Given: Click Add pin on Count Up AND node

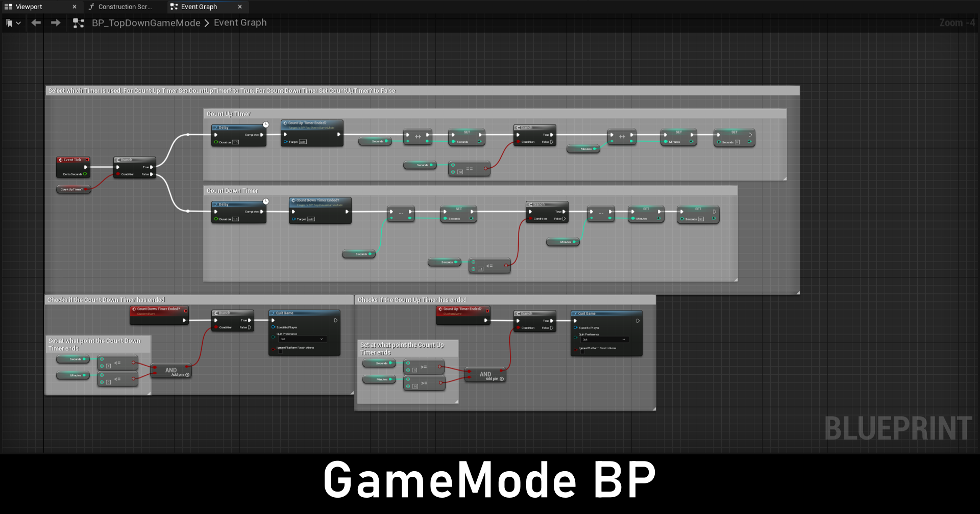Looking at the screenshot, I should pos(502,379).
